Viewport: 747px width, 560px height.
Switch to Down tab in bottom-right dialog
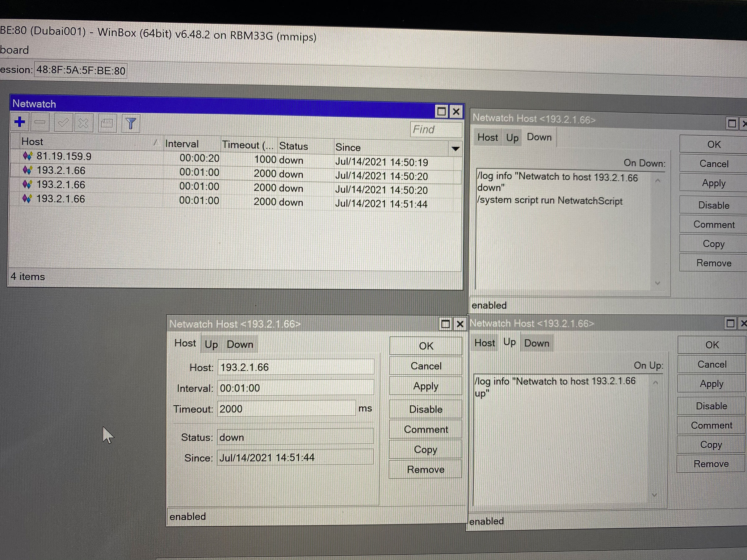click(x=536, y=343)
